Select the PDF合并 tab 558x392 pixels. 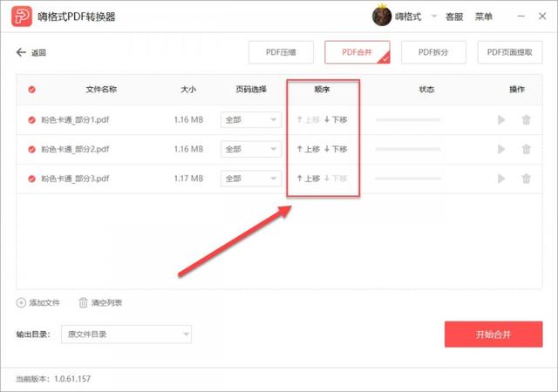pos(357,52)
